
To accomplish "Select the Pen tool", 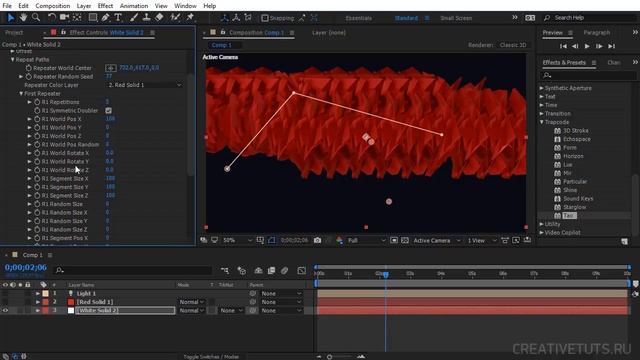I will [106, 17].
